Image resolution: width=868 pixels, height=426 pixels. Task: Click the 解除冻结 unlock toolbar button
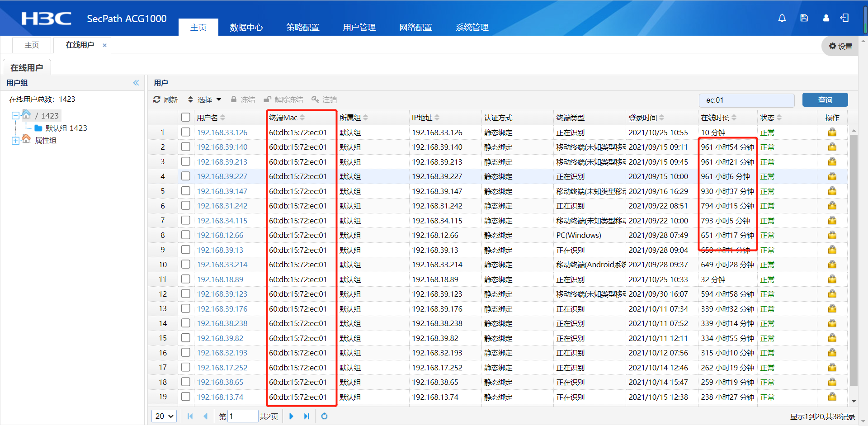pos(283,99)
